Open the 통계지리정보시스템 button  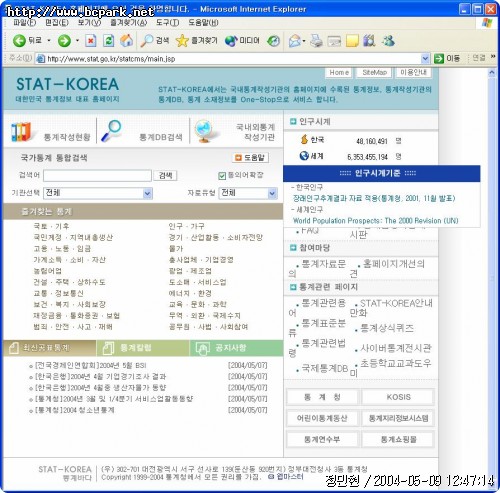[398, 418]
